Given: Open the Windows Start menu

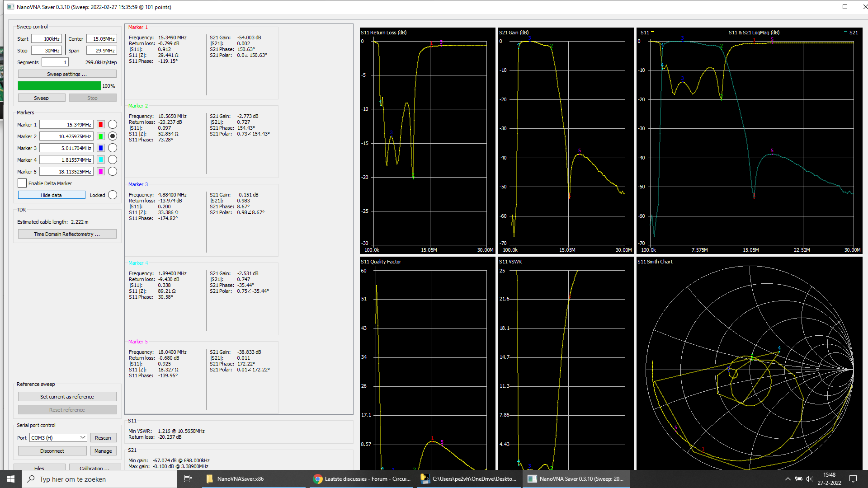Looking at the screenshot, I should coord(11,479).
